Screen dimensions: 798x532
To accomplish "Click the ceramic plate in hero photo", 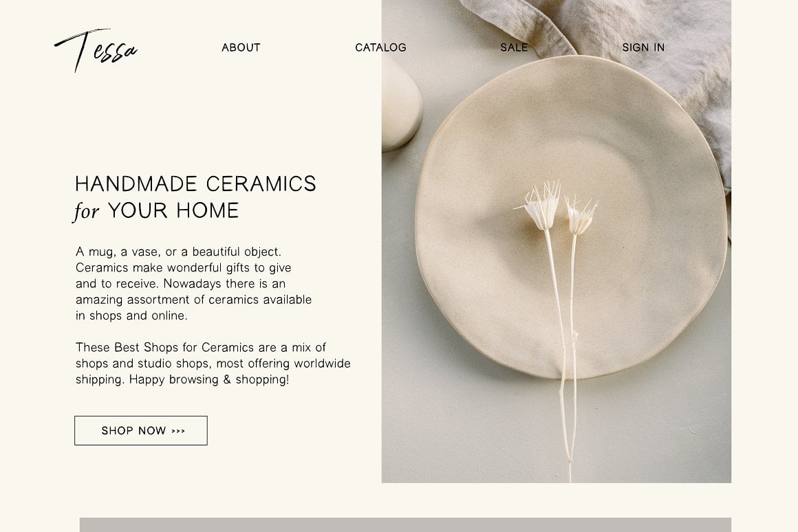I will (x=570, y=219).
